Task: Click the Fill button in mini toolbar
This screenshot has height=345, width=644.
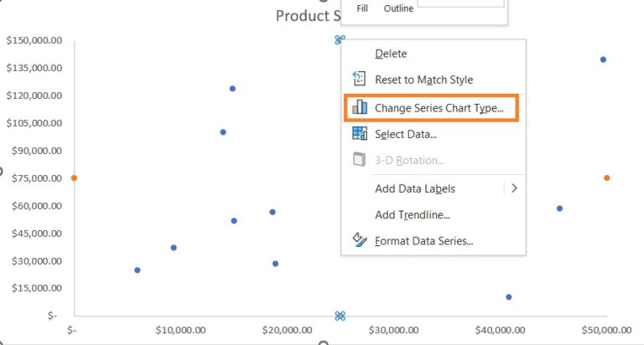Action: (362, 8)
